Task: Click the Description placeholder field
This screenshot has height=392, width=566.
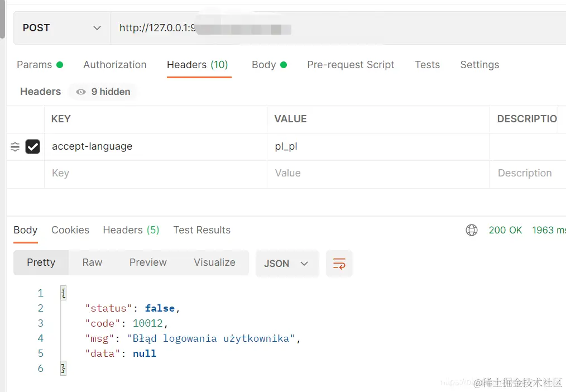Action: click(x=527, y=173)
